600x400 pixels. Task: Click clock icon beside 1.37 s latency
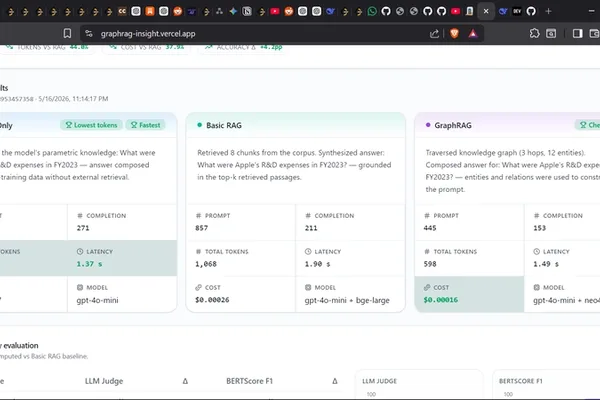(80, 251)
